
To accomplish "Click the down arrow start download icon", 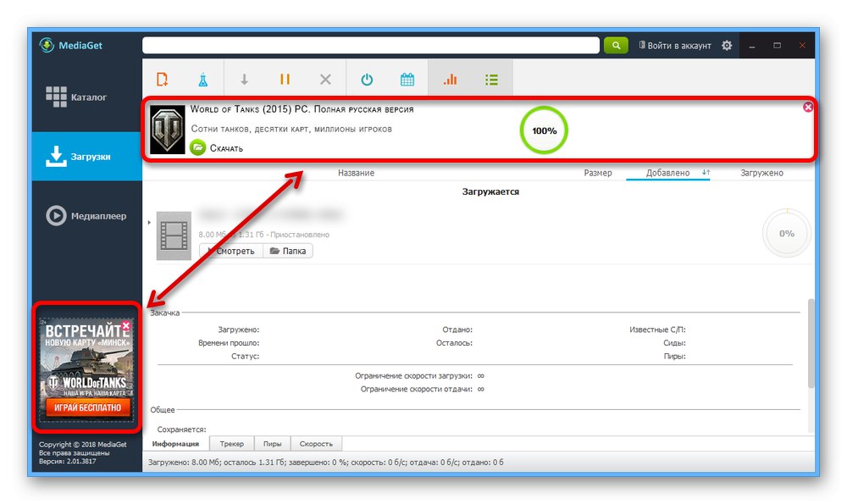I will (x=244, y=80).
